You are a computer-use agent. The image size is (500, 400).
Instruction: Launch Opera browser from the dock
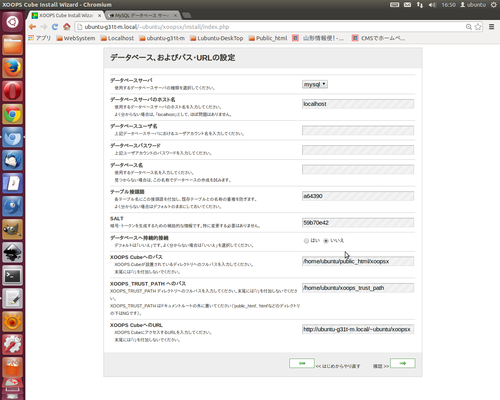pyautogui.click(x=13, y=91)
